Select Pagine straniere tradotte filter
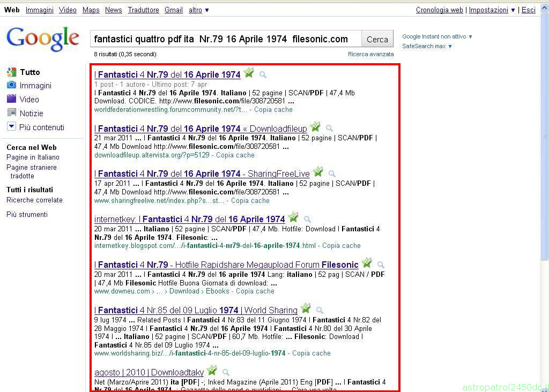Viewport: 549px width, 392px height. pyautogui.click(x=32, y=172)
